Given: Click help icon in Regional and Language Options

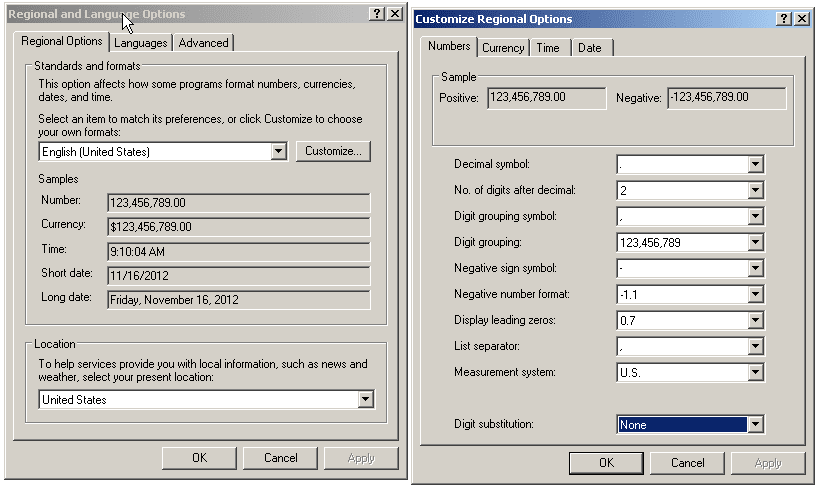Looking at the screenshot, I should 377,14.
